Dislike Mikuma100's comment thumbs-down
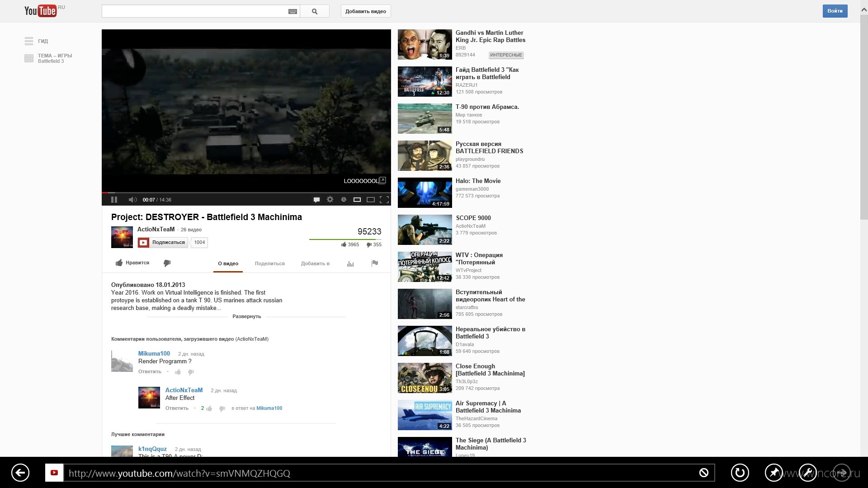The image size is (868, 488). 191,372
